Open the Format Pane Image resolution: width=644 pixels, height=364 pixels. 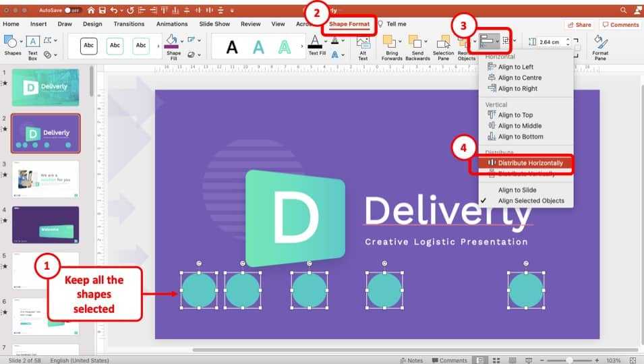(x=600, y=45)
